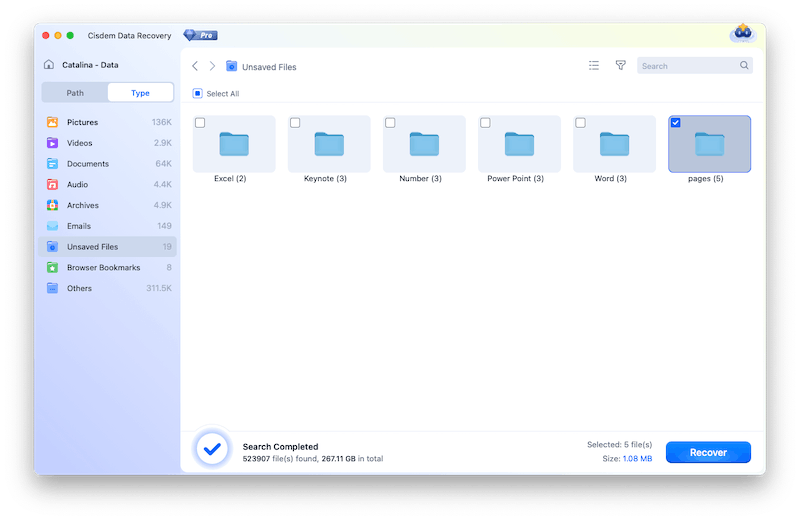Image resolution: width=800 pixels, height=520 pixels.
Task: Click the Recover button
Action: tap(708, 452)
